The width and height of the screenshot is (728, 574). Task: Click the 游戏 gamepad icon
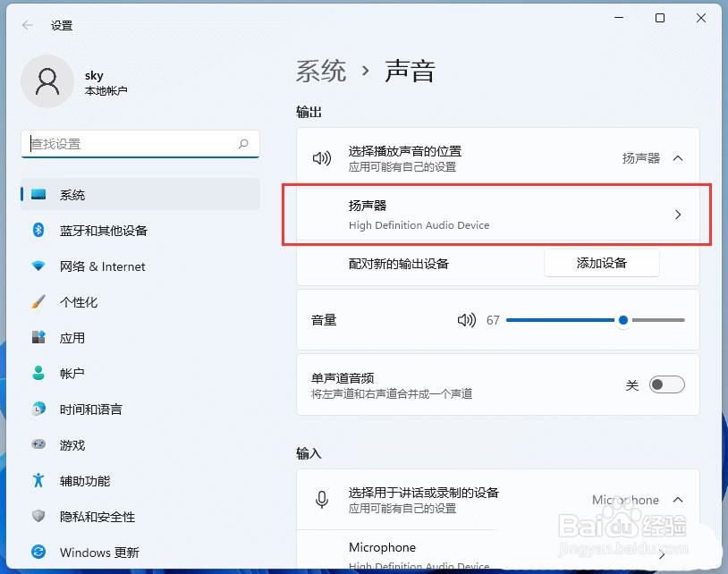(38, 444)
